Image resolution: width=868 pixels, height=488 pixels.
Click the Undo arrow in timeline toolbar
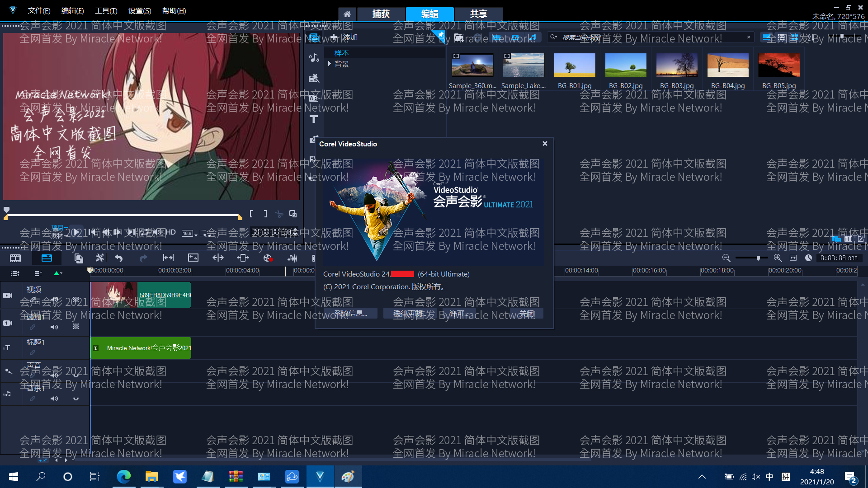click(x=119, y=258)
